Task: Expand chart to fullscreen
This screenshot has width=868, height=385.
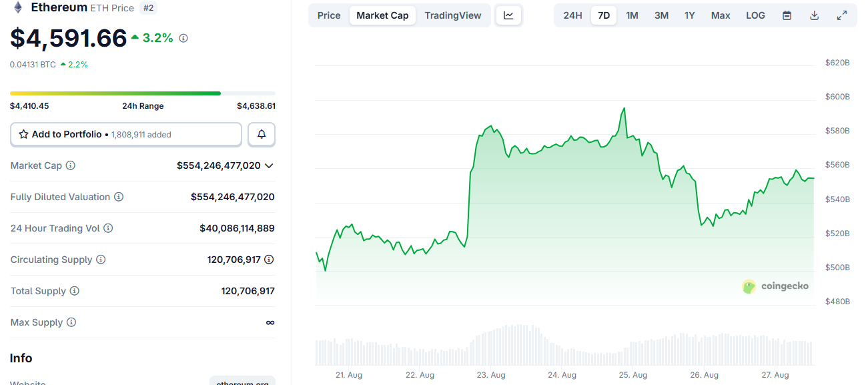Action: [842, 15]
